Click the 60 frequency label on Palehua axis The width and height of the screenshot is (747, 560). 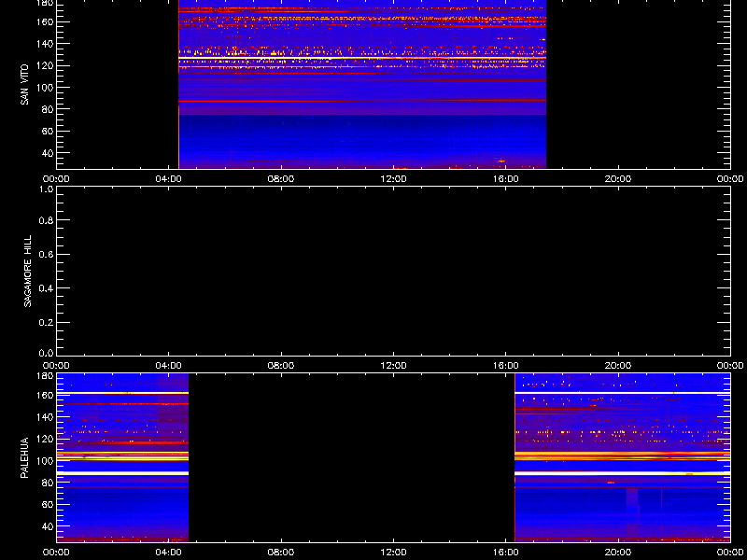(48, 505)
